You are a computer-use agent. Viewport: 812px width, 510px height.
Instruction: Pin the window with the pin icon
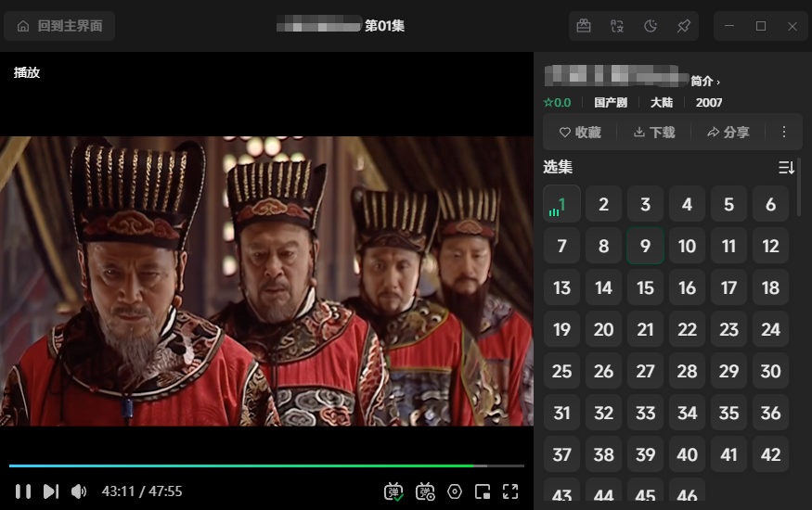[x=684, y=26]
